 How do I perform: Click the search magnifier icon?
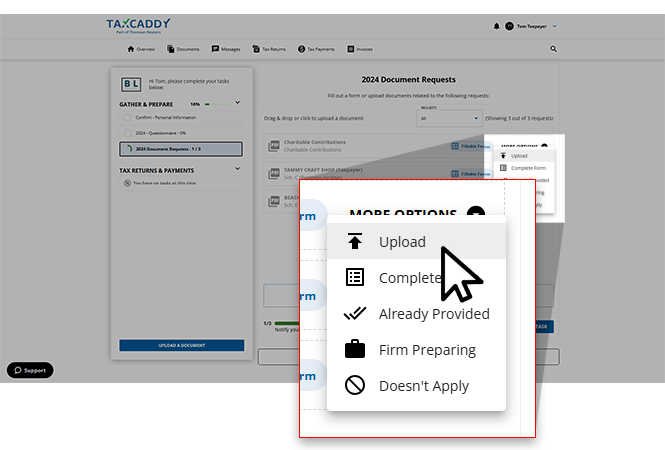553,49
